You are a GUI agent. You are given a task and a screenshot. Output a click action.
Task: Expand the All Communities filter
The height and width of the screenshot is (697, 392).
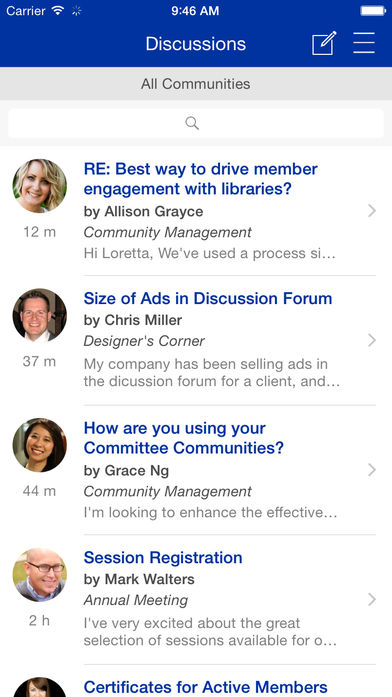196,84
